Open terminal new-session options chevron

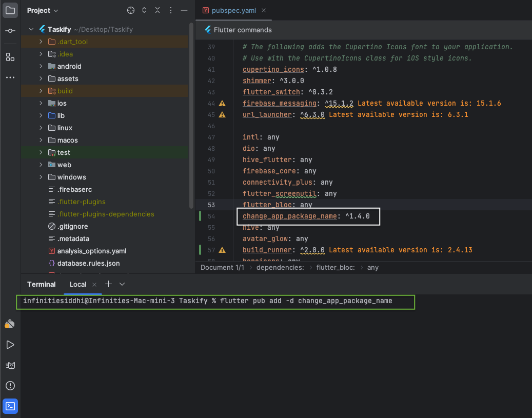click(122, 284)
